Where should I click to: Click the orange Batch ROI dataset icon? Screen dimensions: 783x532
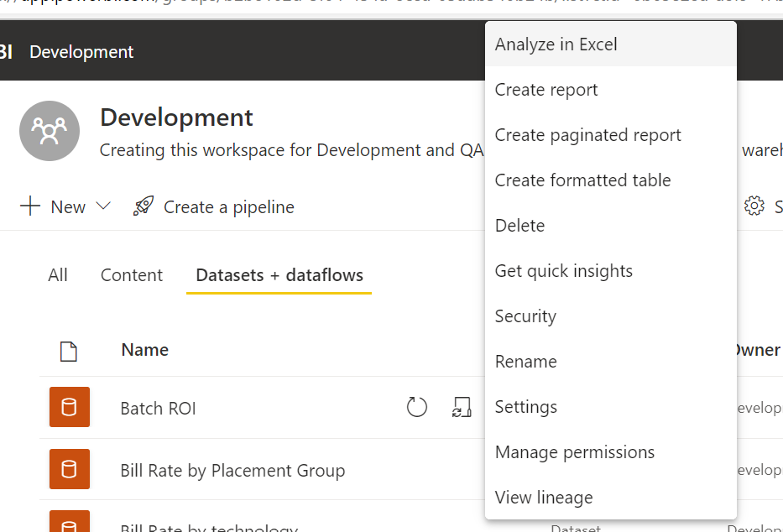point(68,407)
